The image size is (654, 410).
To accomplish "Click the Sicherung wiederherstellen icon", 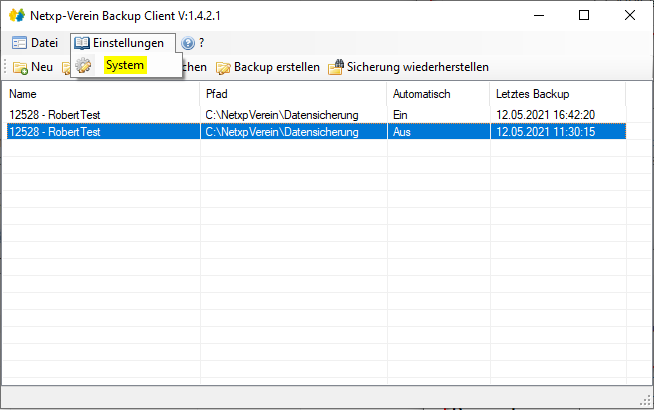I will coord(336,67).
